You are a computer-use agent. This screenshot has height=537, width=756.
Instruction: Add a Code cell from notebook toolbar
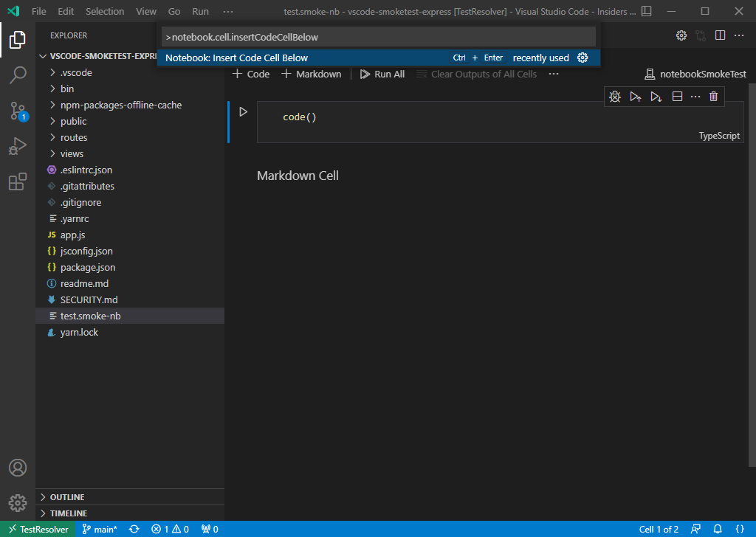click(x=251, y=75)
